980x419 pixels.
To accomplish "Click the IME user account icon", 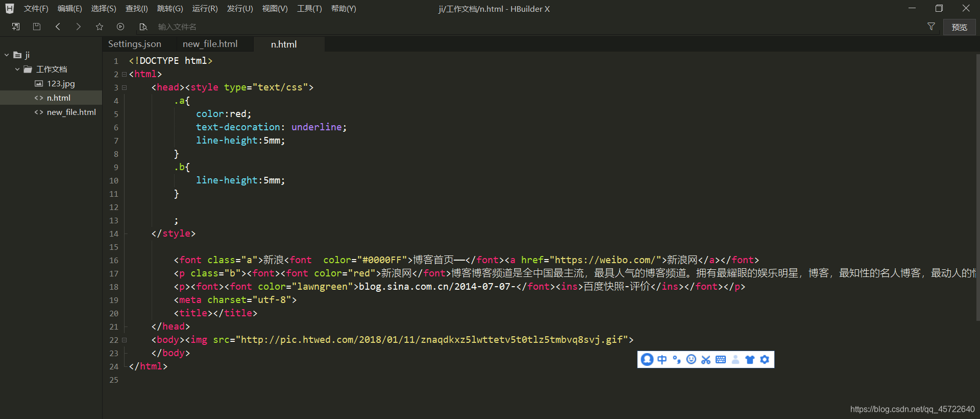I will point(736,360).
